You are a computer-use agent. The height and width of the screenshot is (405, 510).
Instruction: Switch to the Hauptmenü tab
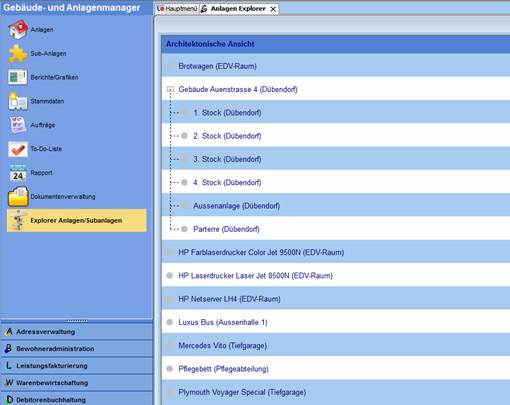pos(177,9)
